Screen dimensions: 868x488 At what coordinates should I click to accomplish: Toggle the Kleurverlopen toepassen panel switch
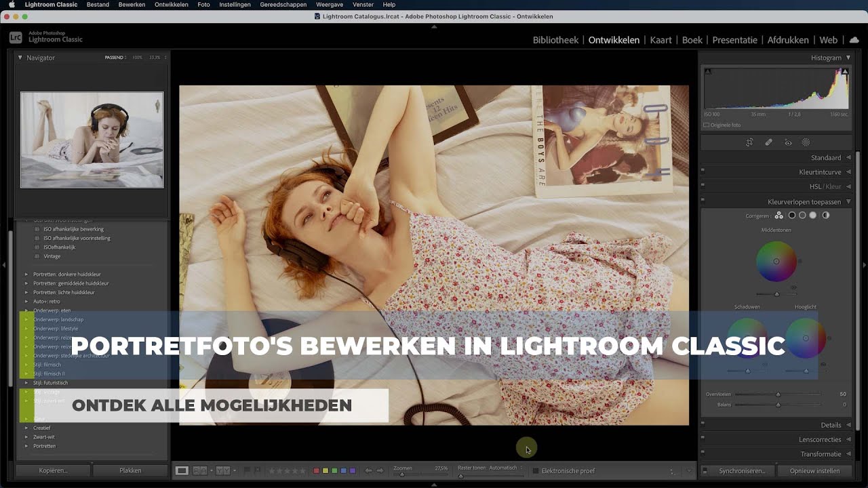[703, 202]
